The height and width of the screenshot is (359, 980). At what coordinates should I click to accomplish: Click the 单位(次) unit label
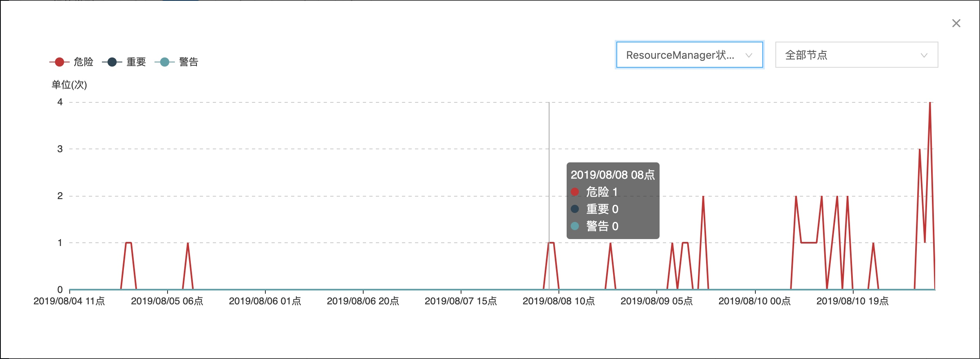coord(69,85)
